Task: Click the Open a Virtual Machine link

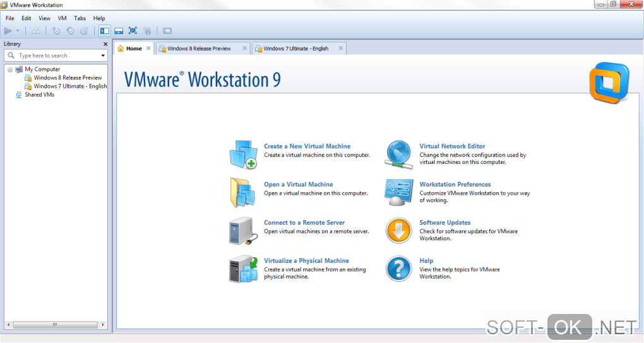Action: pos(299,184)
